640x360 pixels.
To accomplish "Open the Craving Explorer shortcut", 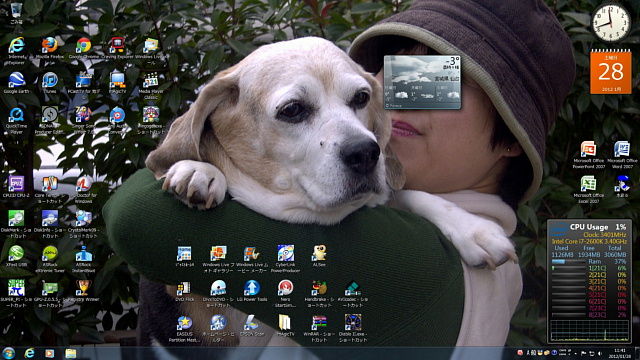I will click(117, 48).
